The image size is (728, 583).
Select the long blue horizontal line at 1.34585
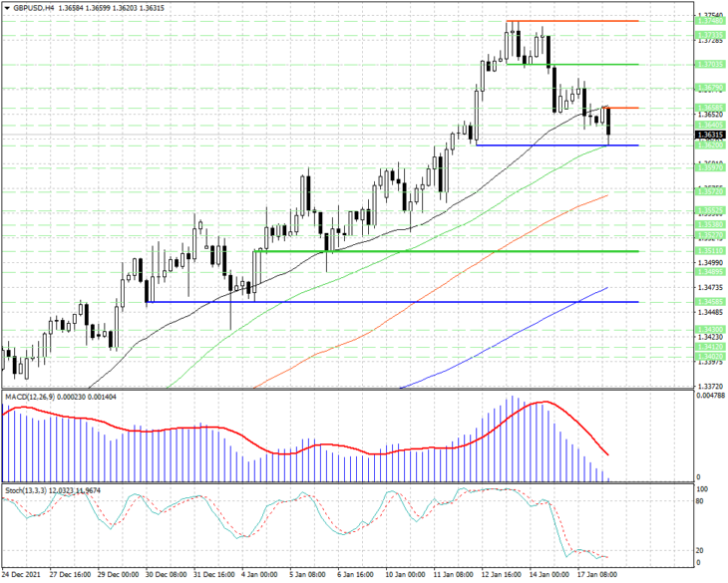(392, 302)
